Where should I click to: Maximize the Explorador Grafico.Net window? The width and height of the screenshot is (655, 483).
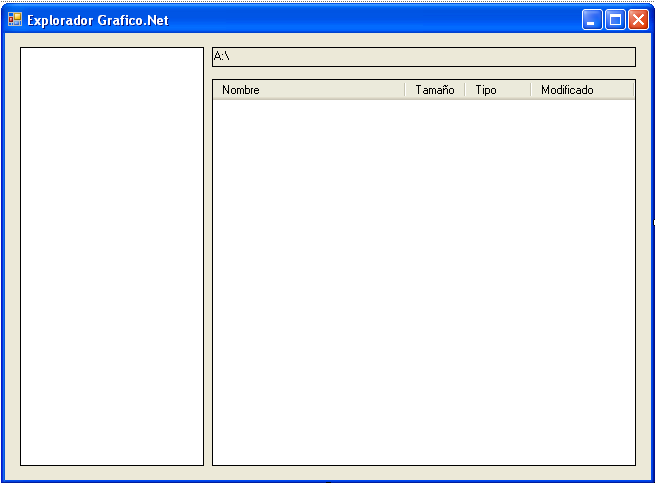(x=615, y=20)
